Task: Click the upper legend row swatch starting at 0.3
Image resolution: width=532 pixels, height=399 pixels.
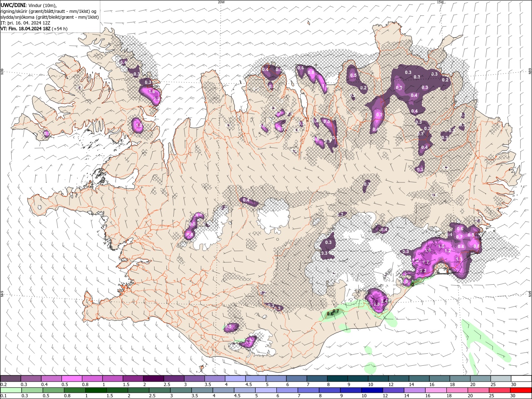Action: click(31, 379)
